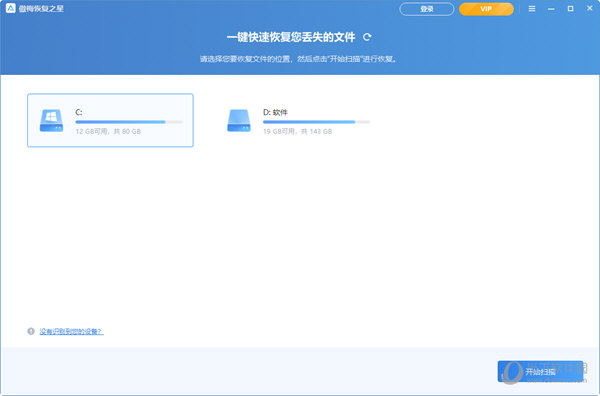Open the 没有识别到您的设备 link

click(72, 331)
